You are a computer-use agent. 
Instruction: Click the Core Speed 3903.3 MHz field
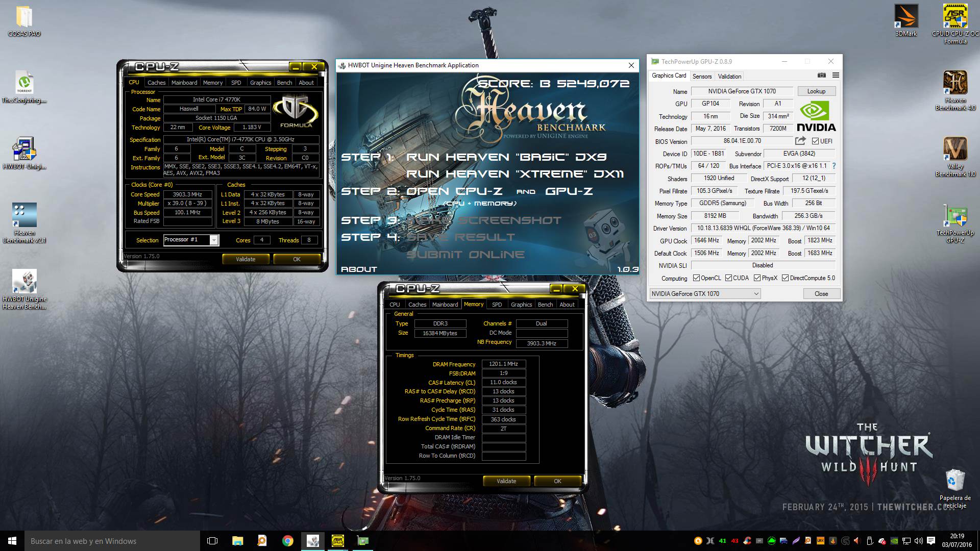[187, 194]
